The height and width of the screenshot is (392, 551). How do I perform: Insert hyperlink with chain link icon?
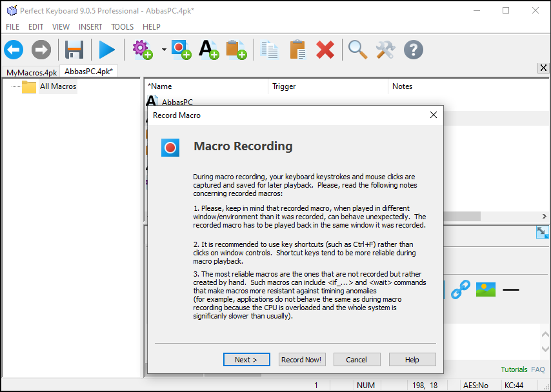click(x=460, y=289)
